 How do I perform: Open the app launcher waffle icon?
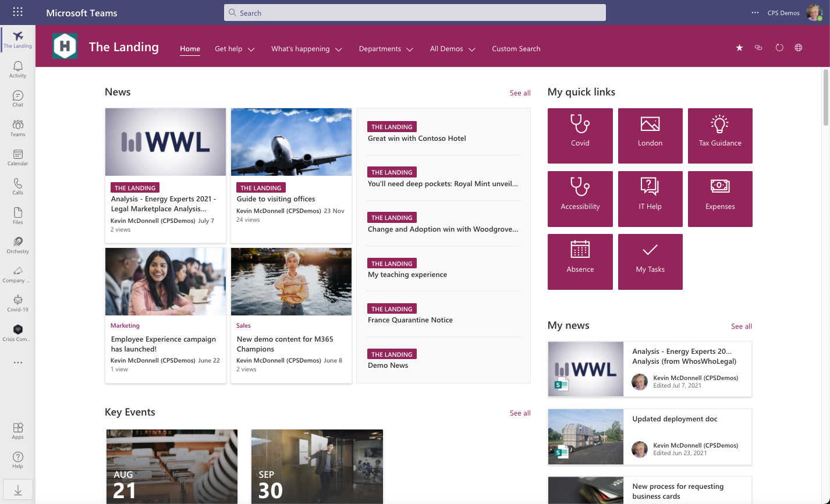coord(17,12)
